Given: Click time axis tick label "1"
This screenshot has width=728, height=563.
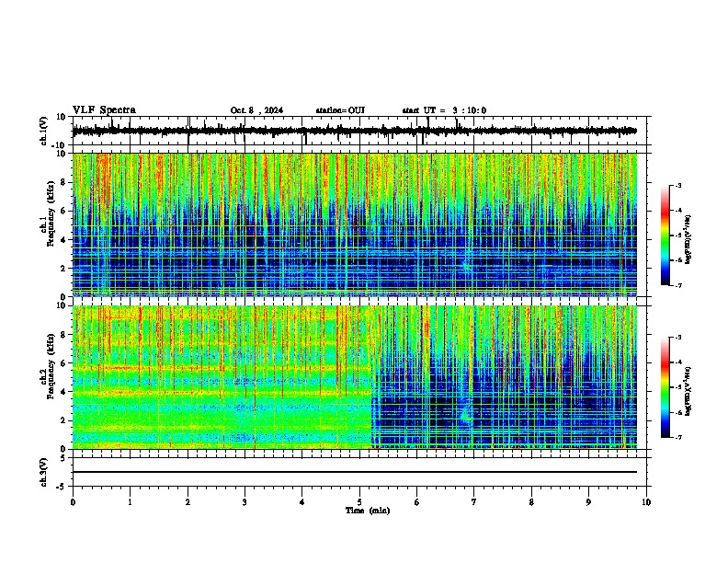Looking at the screenshot, I should (x=130, y=502).
